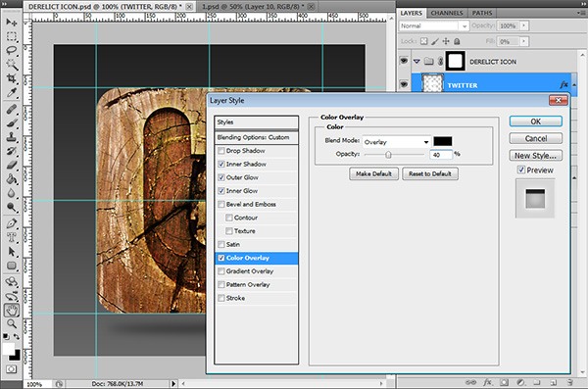Viewport: 588px width, 389px height.
Task: Uncheck Inner Glow style
Action: pos(221,190)
